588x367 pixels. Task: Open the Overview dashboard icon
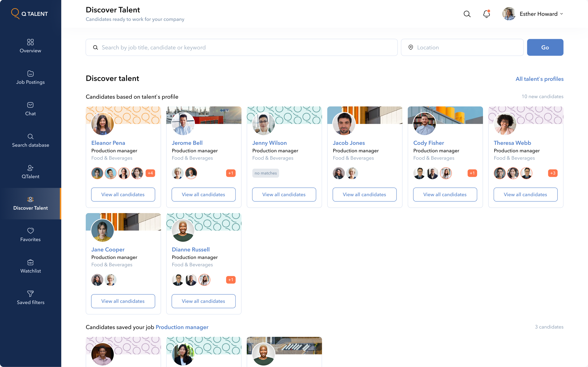(x=30, y=42)
